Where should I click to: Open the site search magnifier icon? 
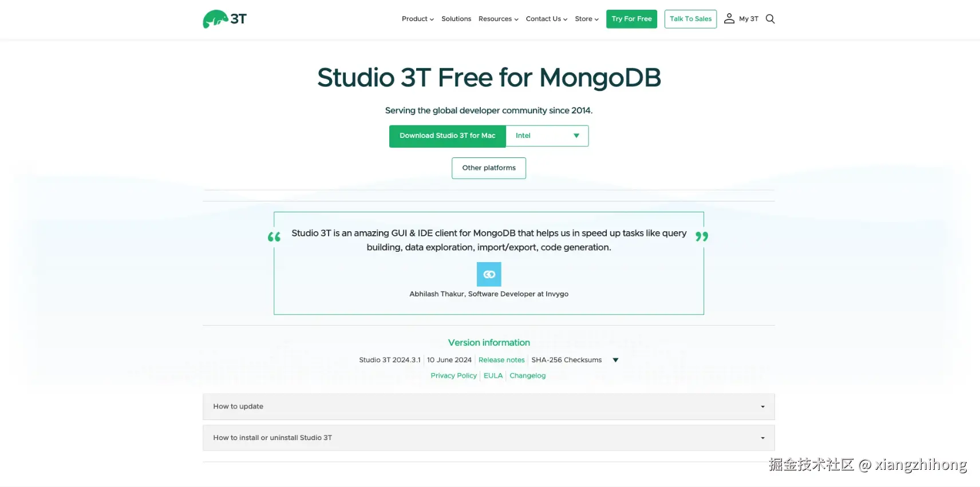770,19
